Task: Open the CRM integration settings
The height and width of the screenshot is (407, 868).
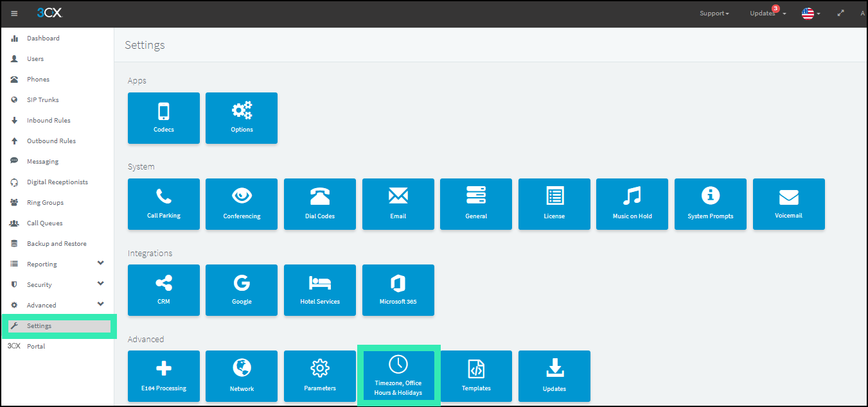Action: click(x=163, y=290)
